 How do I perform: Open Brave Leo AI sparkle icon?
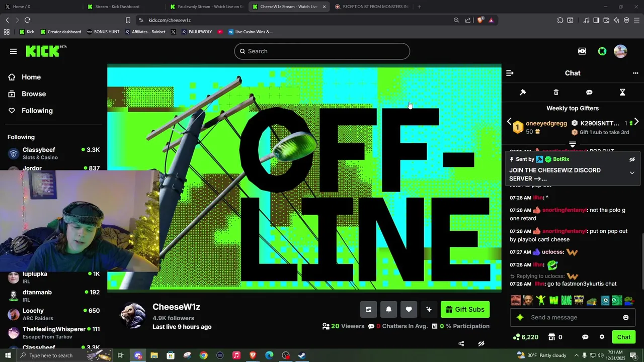(x=616, y=20)
